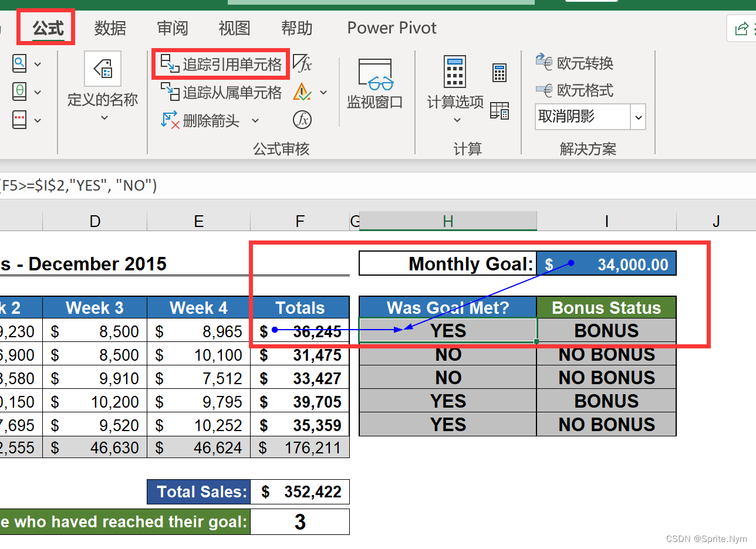Image resolution: width=756 pixels, height=549 pixels.
Task: Open the 审阅 ribbon tab
Action: coord(173,28)
